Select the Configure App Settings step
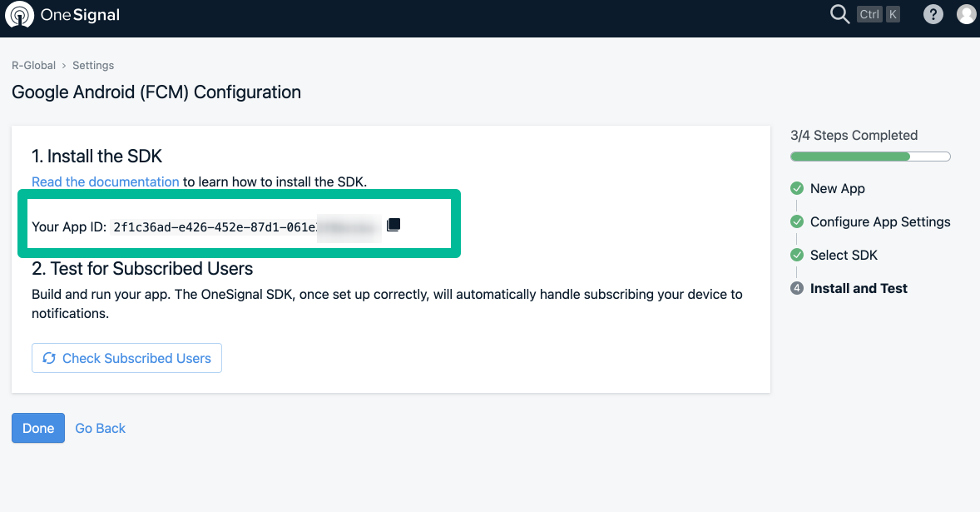Screen dimensions: 980x512 pyautogui.click(x=880, y=222)
